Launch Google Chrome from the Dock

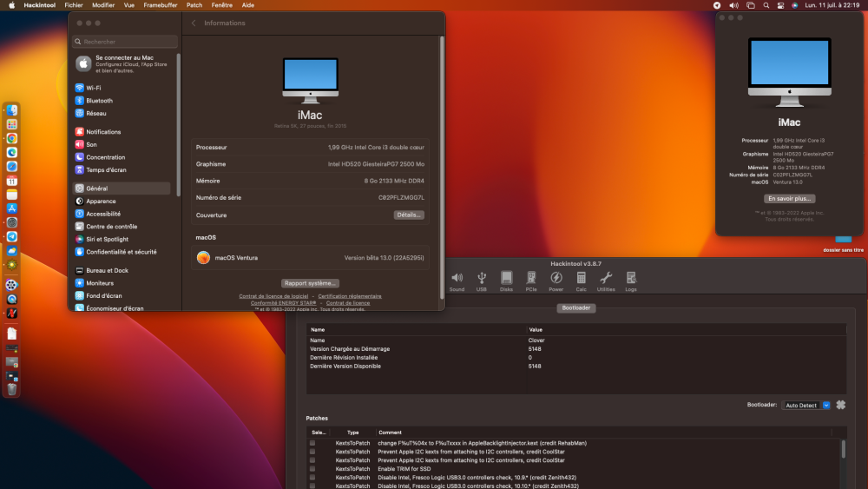(x=11, y=138)
